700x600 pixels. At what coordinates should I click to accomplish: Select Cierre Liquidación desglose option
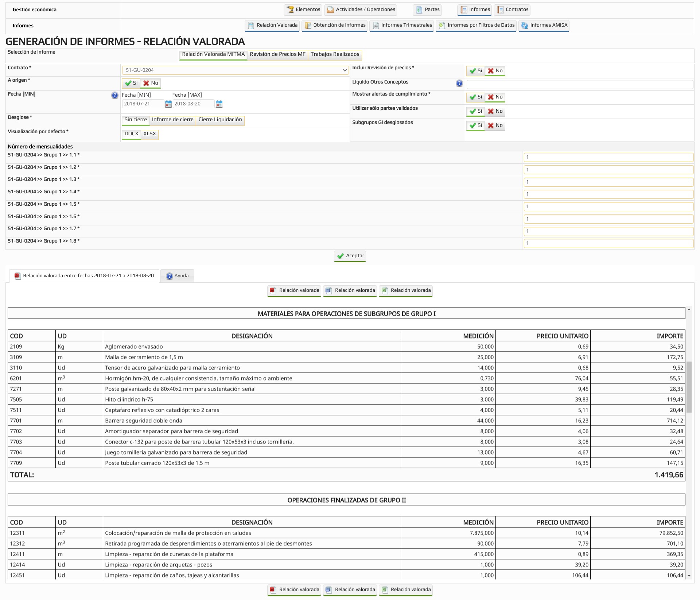(220, 120)
